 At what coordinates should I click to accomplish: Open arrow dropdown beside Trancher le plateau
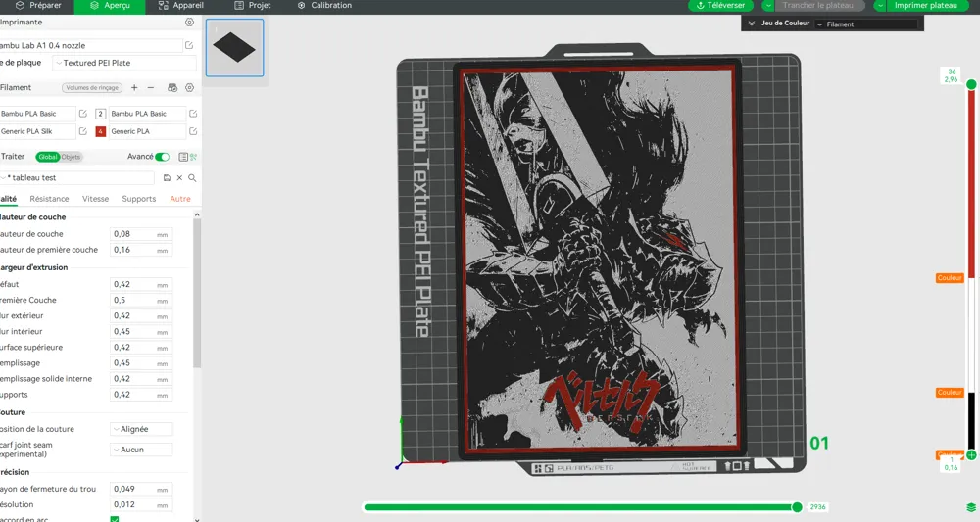[x=768, y=6]
